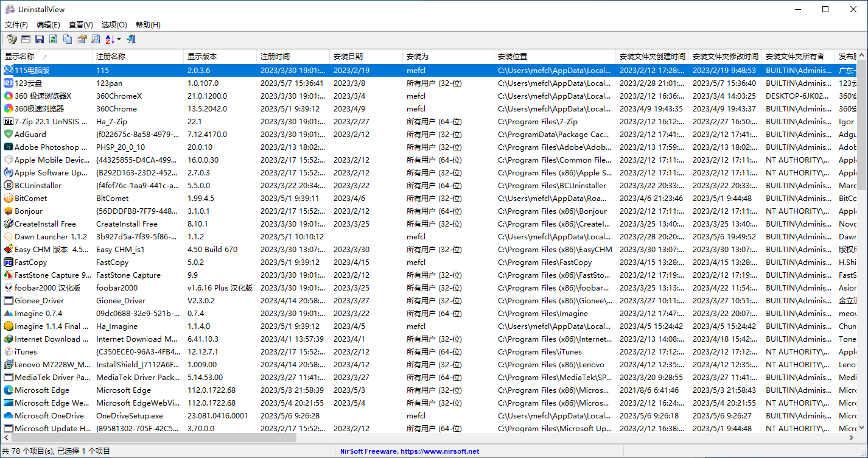Click the FastStone Capture row icon
Viewport: 868px width, 458px height.
point(9,275)
